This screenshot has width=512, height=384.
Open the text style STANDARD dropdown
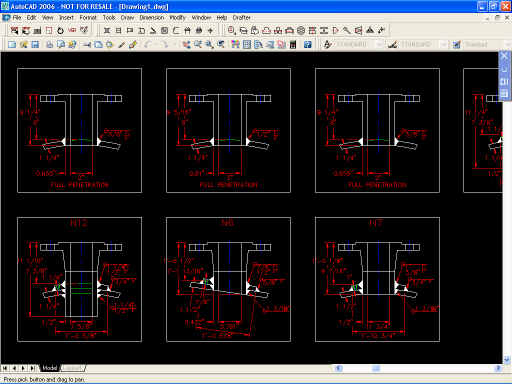[379, 44]
